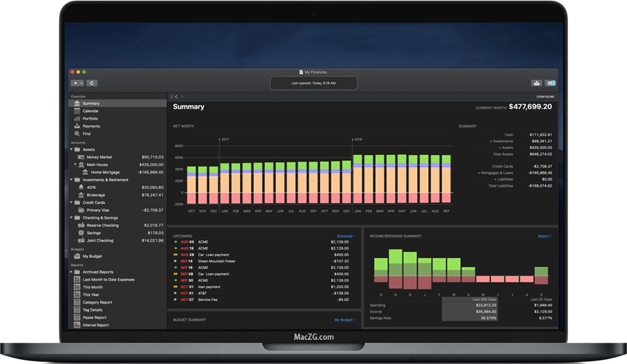
Task: Collapse the Main House sub-accounts
Action: click(75, 165)
